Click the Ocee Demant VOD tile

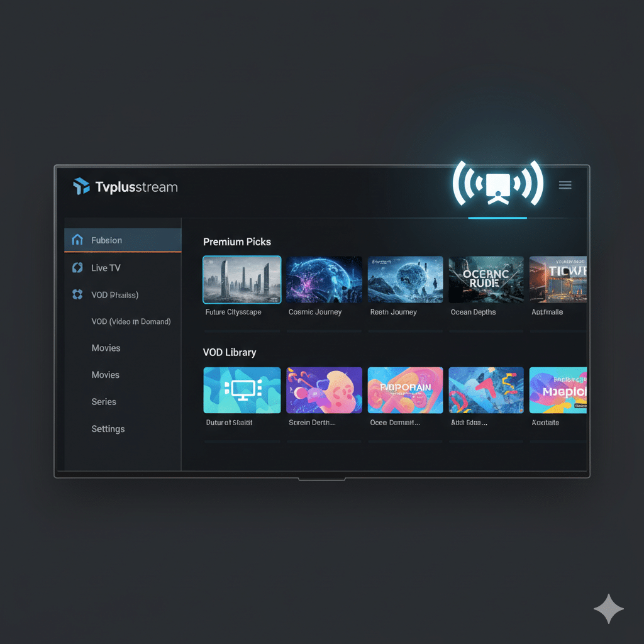(405, 390)
